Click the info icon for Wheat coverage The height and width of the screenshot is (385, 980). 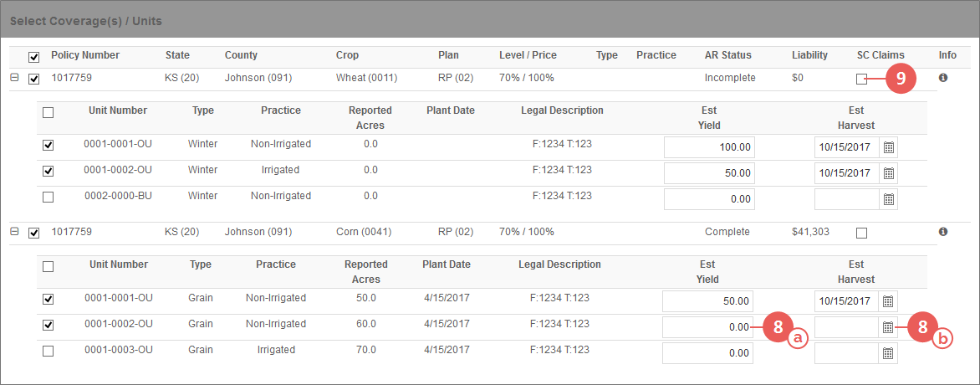pos(943,78)
